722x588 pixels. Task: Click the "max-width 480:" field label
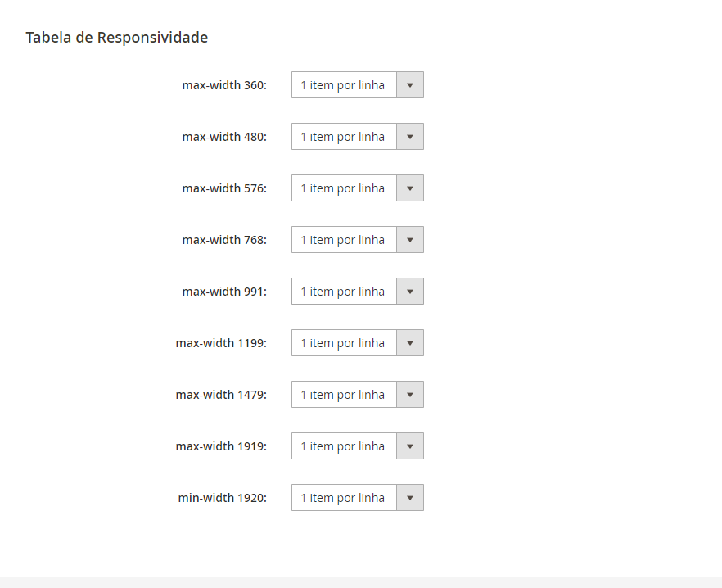point(224,137)
